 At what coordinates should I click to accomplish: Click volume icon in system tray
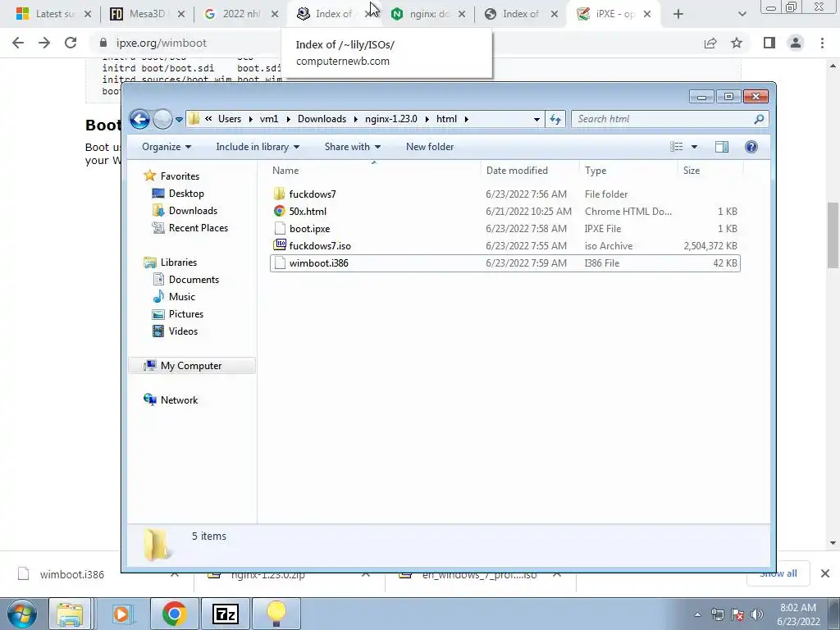click(757, 614)
